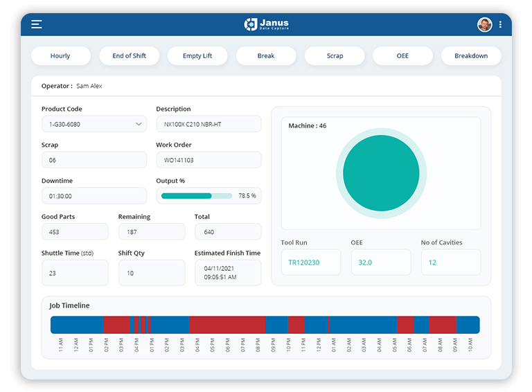Image resolution: width=532 pixels, height=392 pixels.
Task: Go to the OEE tab
Action: pos(402,56)
